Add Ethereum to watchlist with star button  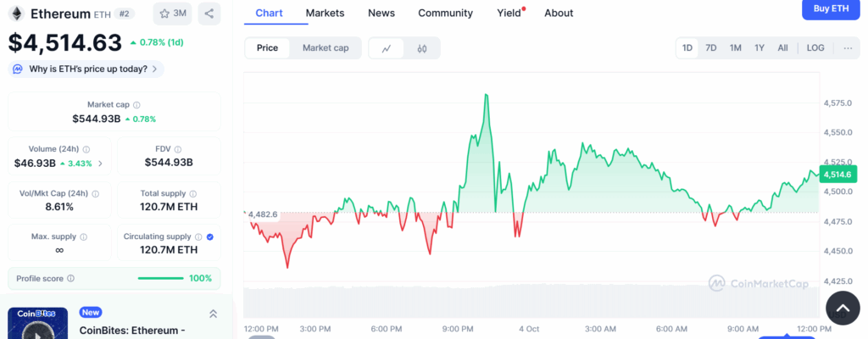pyautogui.click(x=172, y=14)
